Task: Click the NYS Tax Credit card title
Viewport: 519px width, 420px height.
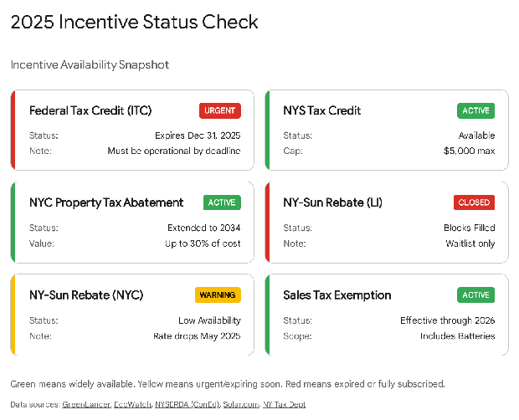Action: tap(322, 110)
